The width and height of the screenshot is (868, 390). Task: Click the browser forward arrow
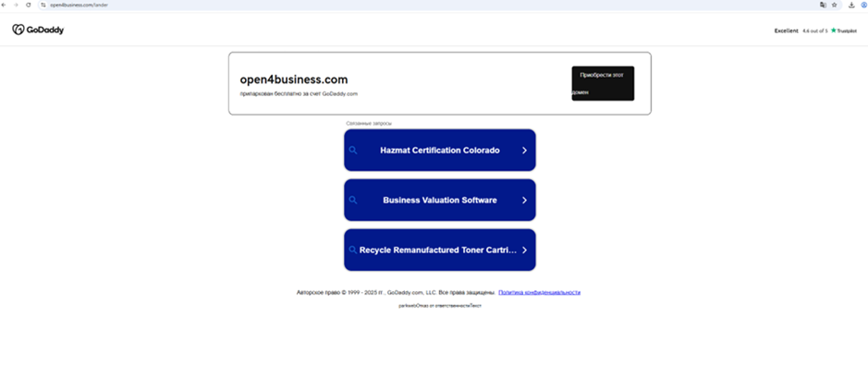(16, 5)
